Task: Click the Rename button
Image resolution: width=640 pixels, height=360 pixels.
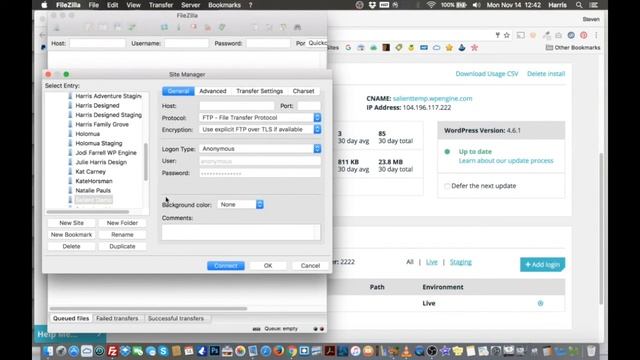Action: pyautogui.click(x=122, y=235)
